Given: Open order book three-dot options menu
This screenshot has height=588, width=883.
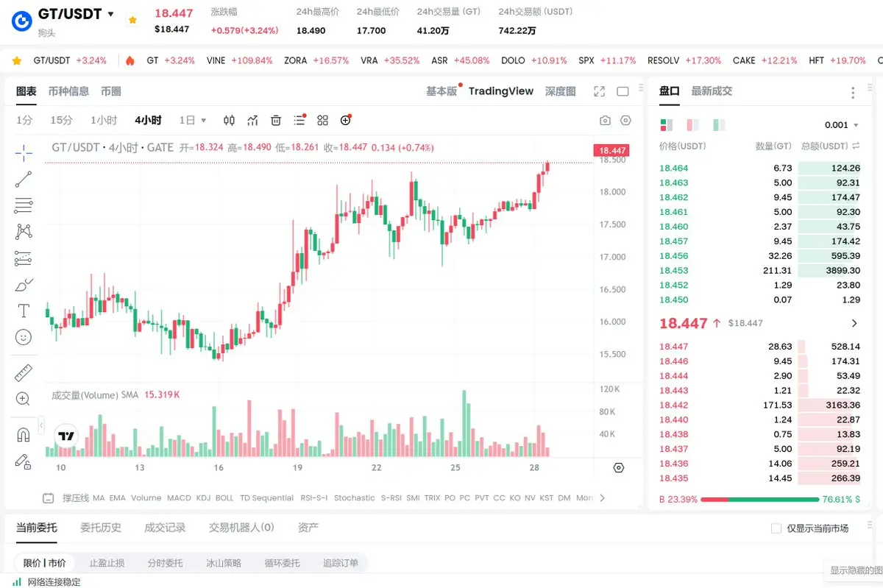Looking at the screenshot, I should coord(853,93).
